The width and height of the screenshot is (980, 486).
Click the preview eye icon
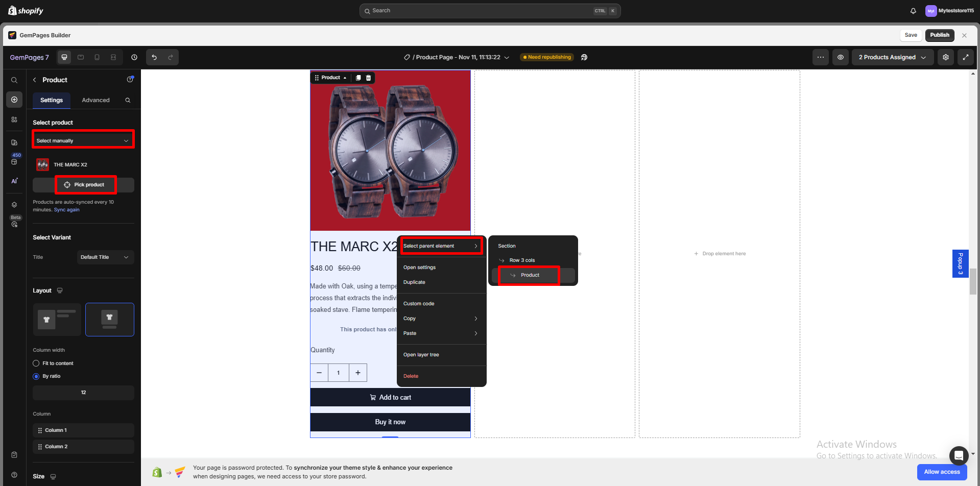(840, 57)
